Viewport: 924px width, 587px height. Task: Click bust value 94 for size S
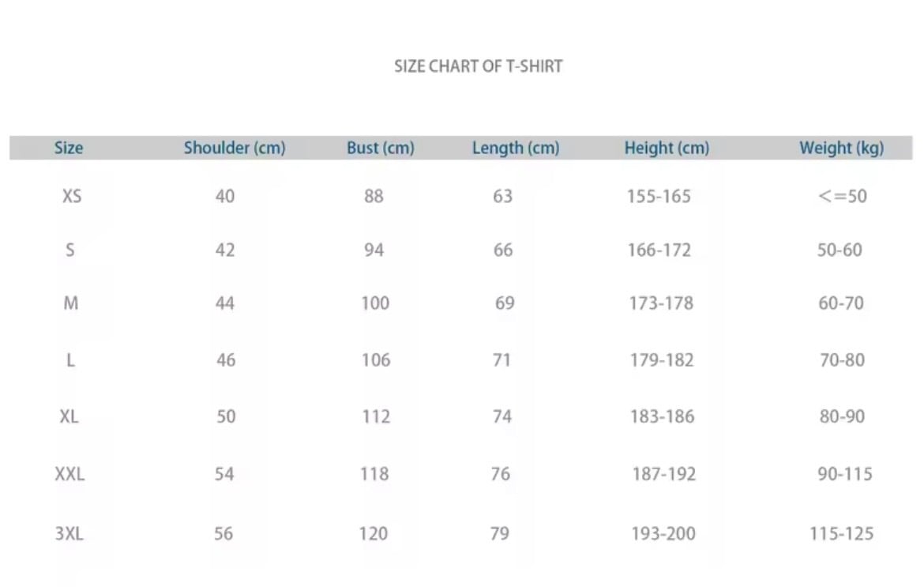[374, 250]
